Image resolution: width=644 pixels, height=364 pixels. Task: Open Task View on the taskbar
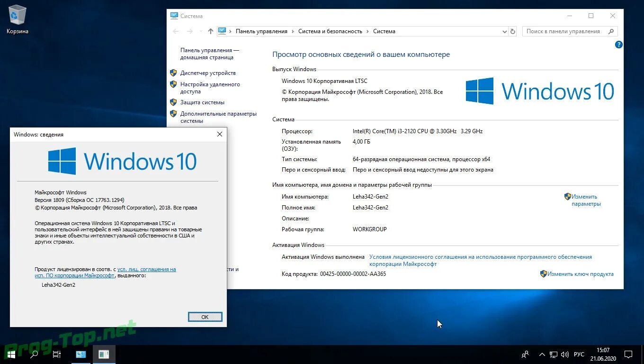point(56,354)
